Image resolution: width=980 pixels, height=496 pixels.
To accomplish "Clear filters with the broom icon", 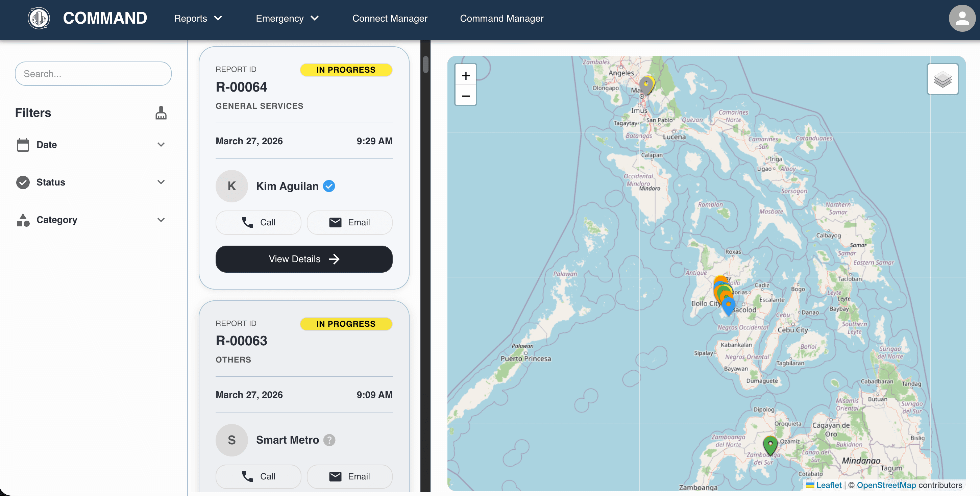I will (161, 113).
